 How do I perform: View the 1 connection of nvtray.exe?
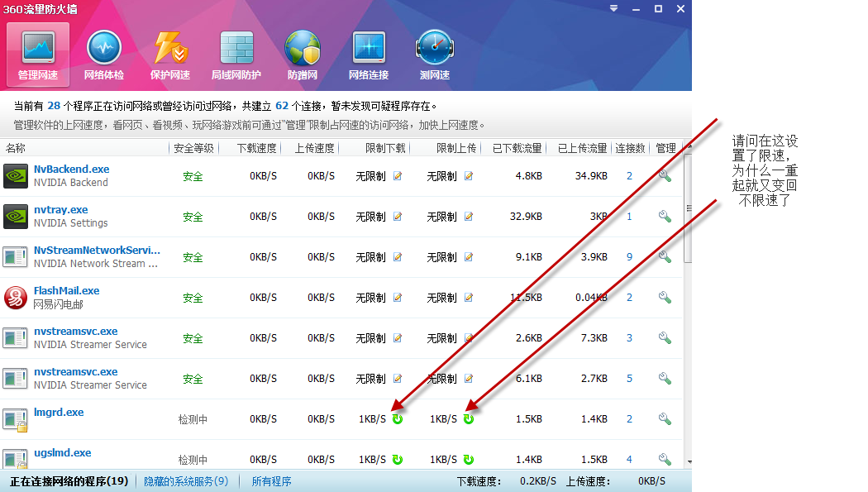coord(629,217)
